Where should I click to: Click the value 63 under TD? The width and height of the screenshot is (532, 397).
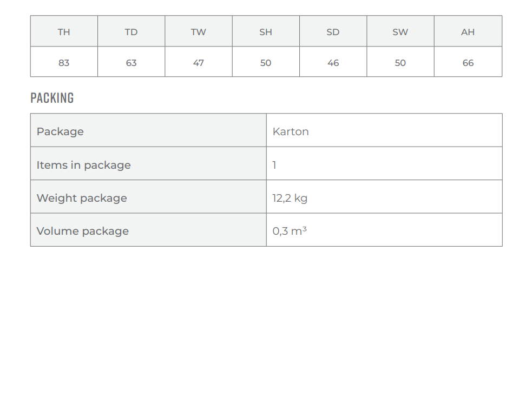(x=132, y=63)
